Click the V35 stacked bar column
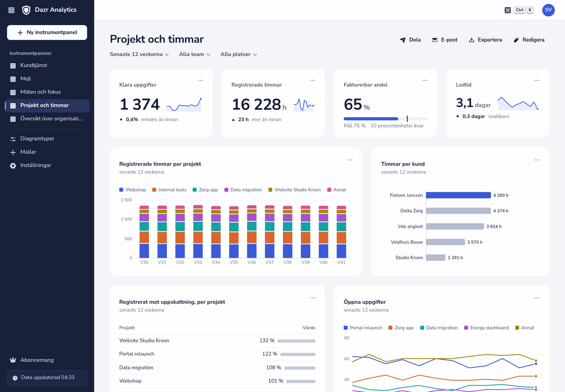 coord(234,232)
